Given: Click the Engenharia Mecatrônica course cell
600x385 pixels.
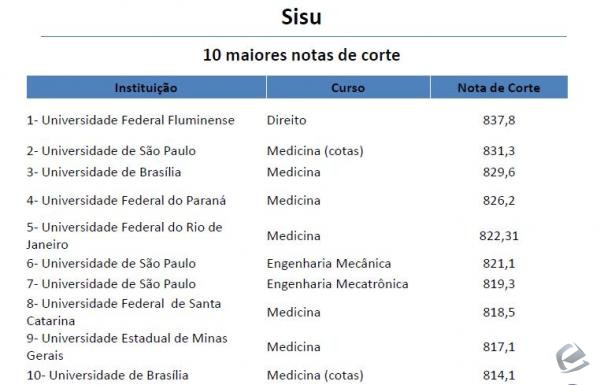Looking at the screenshot, I should 338,284.
